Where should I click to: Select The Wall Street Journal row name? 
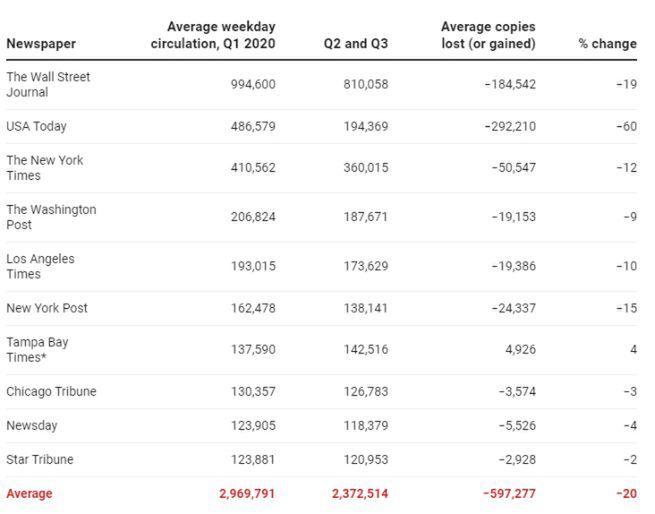48,84
